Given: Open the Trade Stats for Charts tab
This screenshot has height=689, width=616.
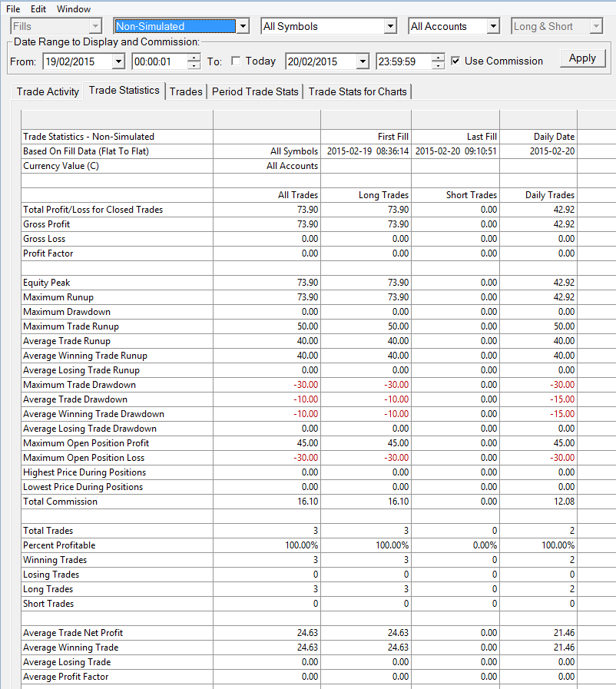Looking at the screenshot, I should coord(357,91).
